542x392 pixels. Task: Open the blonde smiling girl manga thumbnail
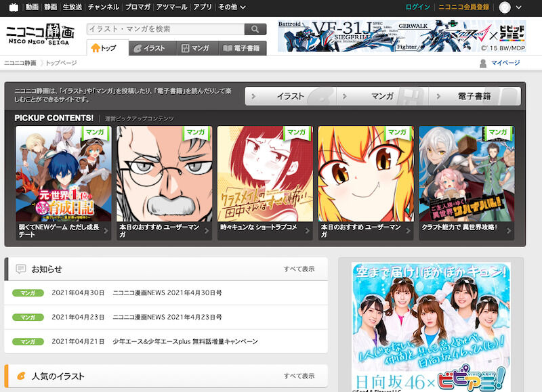pyautogui.click(x=366, y=174)
